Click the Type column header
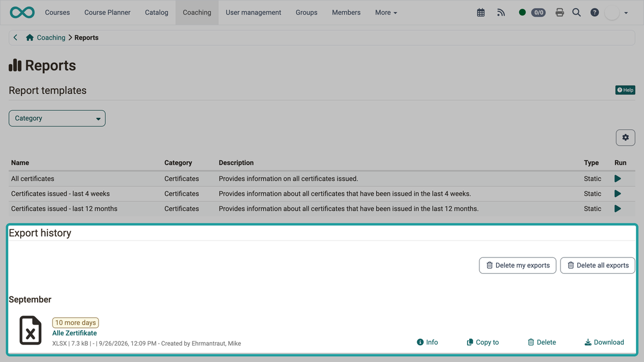The image size is (644, 362). coord(591,162)
